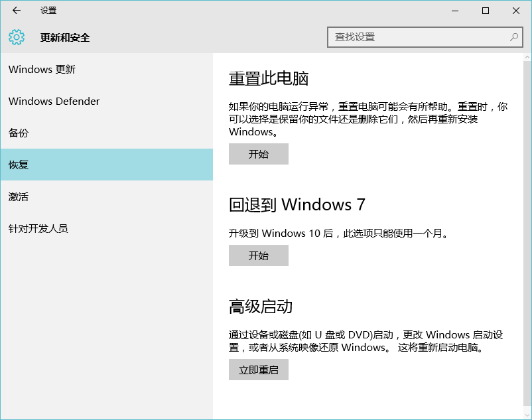The image size is (532, 420).
Task: Click the settings gear icon
Action: point(17,37)
